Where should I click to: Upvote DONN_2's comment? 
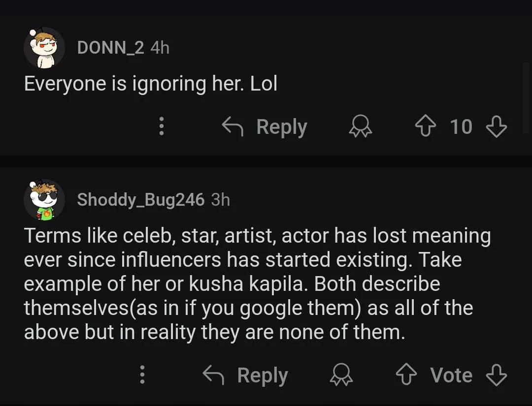[426, 127]
